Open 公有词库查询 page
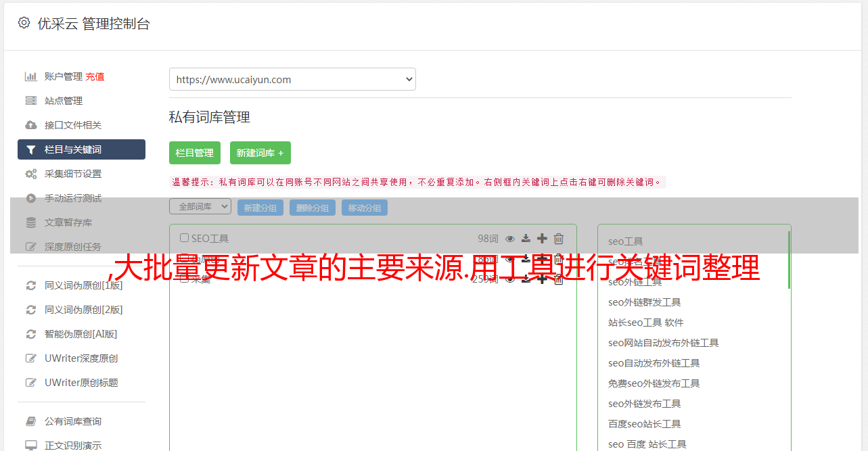 point(73,421)
